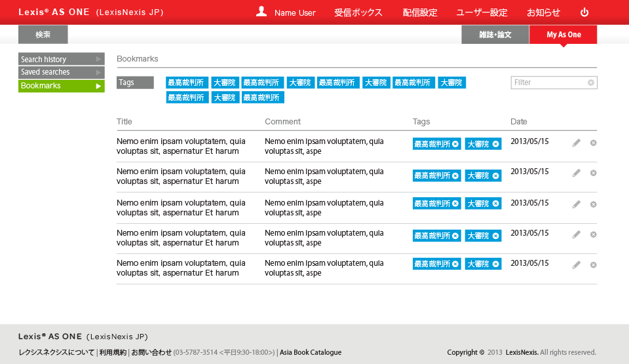Click Lexis AS ONE footer logo
Screen dimensions: 629x364
pos(83,337)
